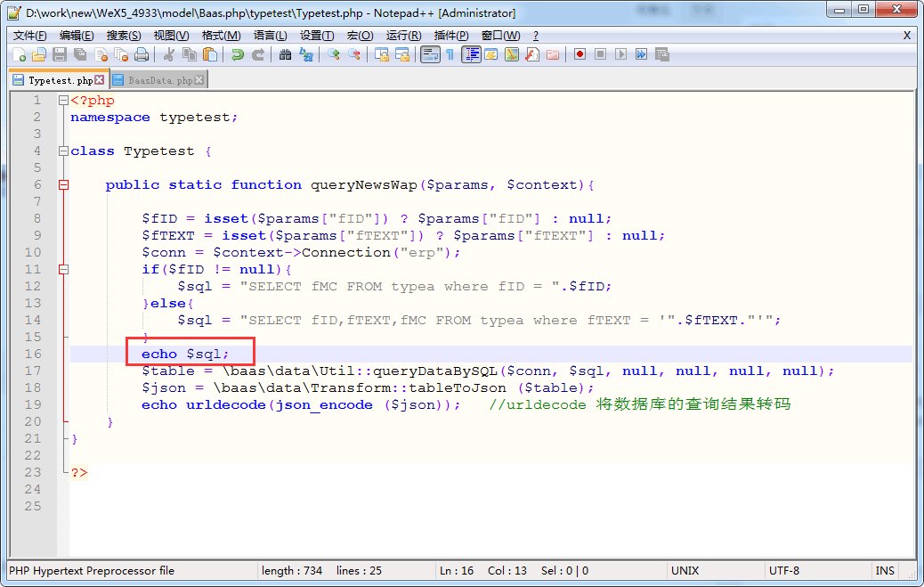Click the Cut scissors icon
This screenshot has height=587, width=924.
click(x=169, y=55)
